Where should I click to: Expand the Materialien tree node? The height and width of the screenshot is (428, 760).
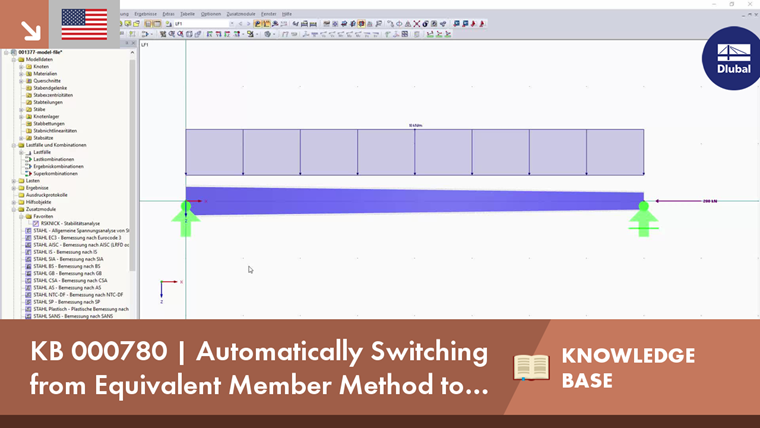(21, 74)
